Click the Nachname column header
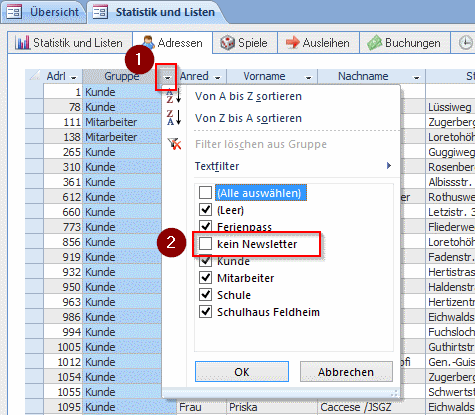This screenshot has height=415, width=475. tap(363, 76)
